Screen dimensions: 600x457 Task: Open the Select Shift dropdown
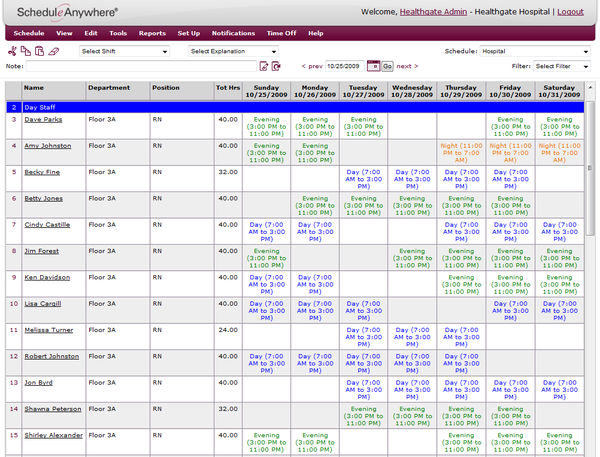124,51
